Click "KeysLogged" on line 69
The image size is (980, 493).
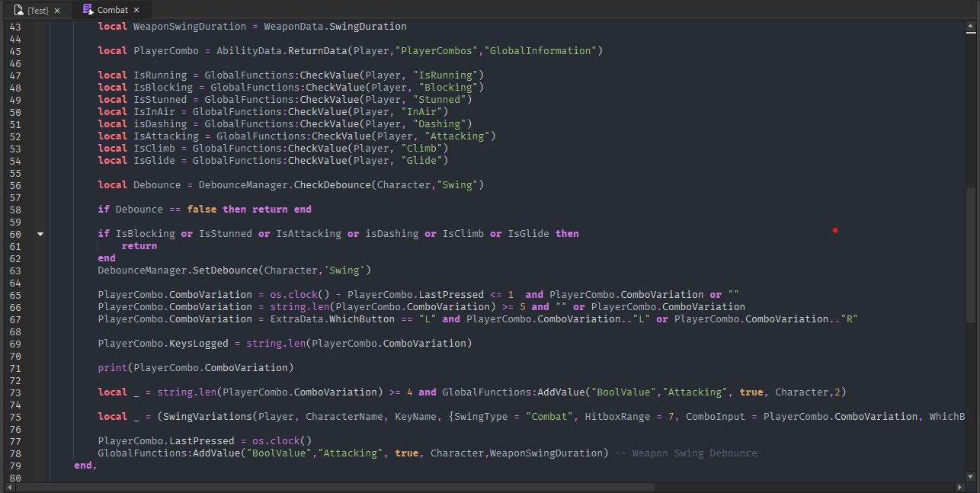[x=199, y=344]
